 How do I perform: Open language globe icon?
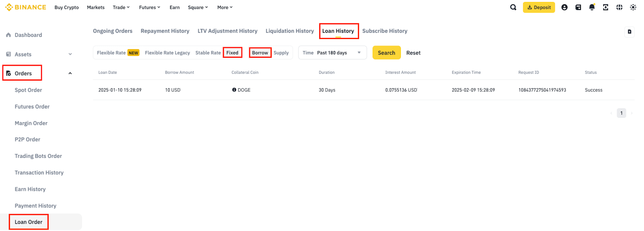[x=619, y=7]
